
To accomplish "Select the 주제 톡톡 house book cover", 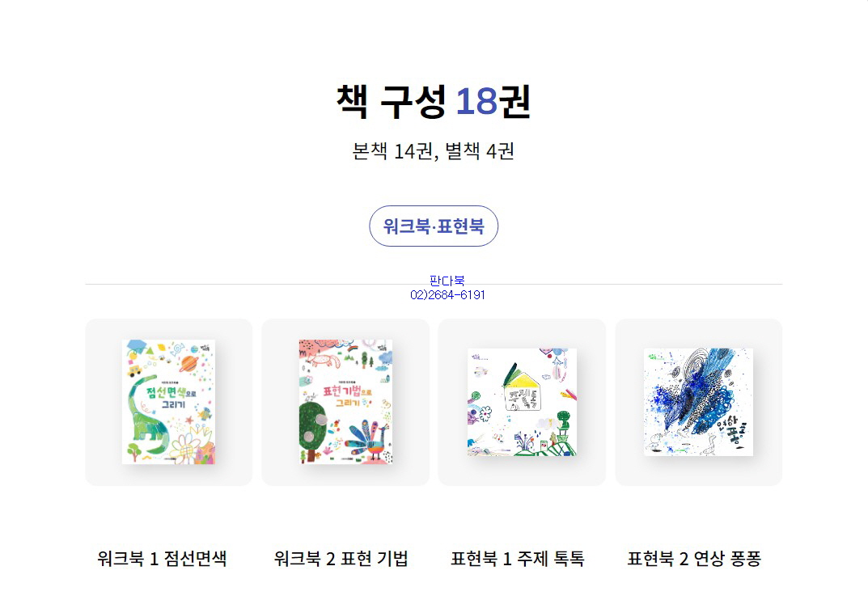I will tap(522, 402).
